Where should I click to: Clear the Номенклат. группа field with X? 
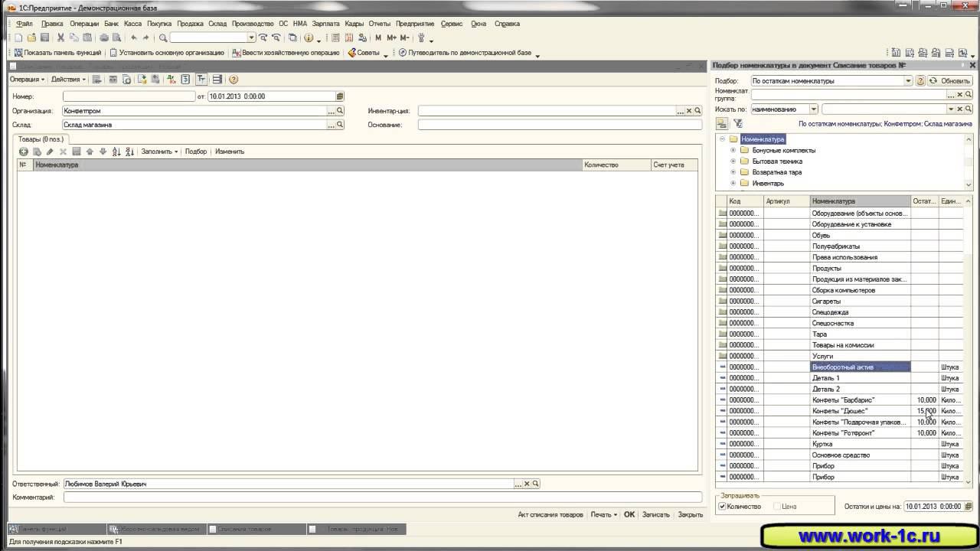(960, 95)
